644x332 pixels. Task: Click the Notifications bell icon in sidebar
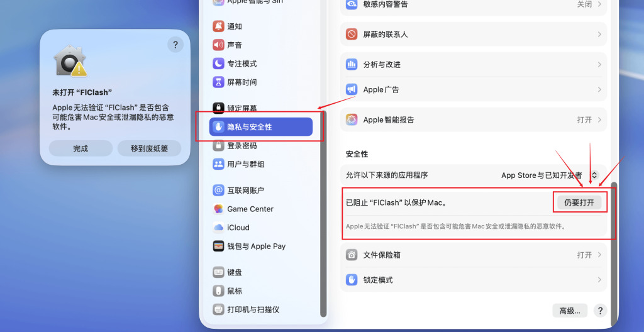click(x=218, y=26)
